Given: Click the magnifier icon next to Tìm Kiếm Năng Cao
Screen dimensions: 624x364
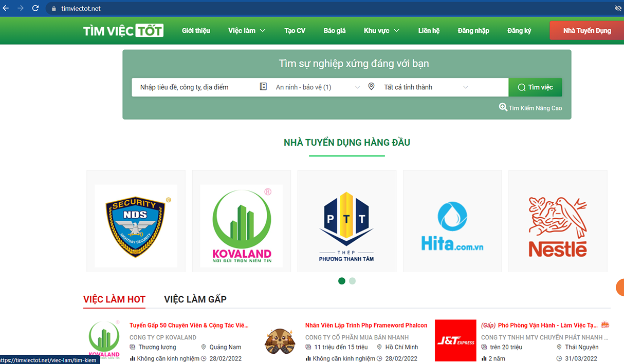Looking at the screenshot, I should coord(502,107).
